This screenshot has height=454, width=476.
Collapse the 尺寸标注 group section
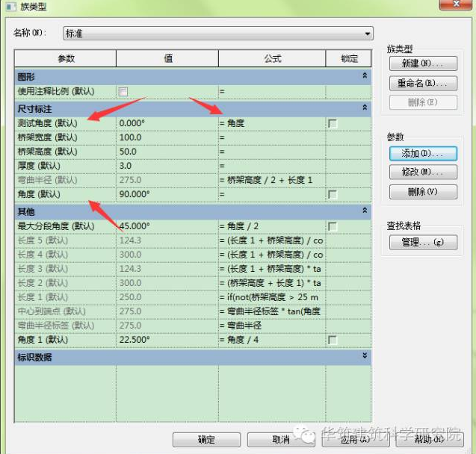click(365, 108)
